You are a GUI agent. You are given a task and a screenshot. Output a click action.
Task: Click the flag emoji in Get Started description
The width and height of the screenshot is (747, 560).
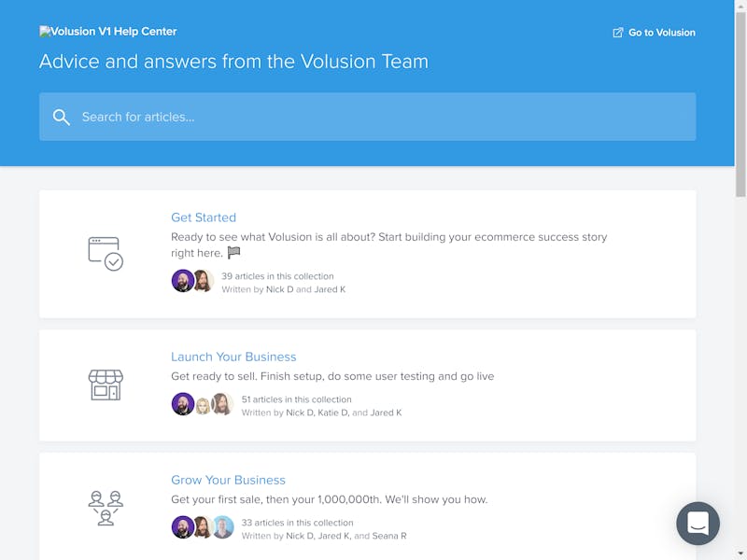(234, 253)
